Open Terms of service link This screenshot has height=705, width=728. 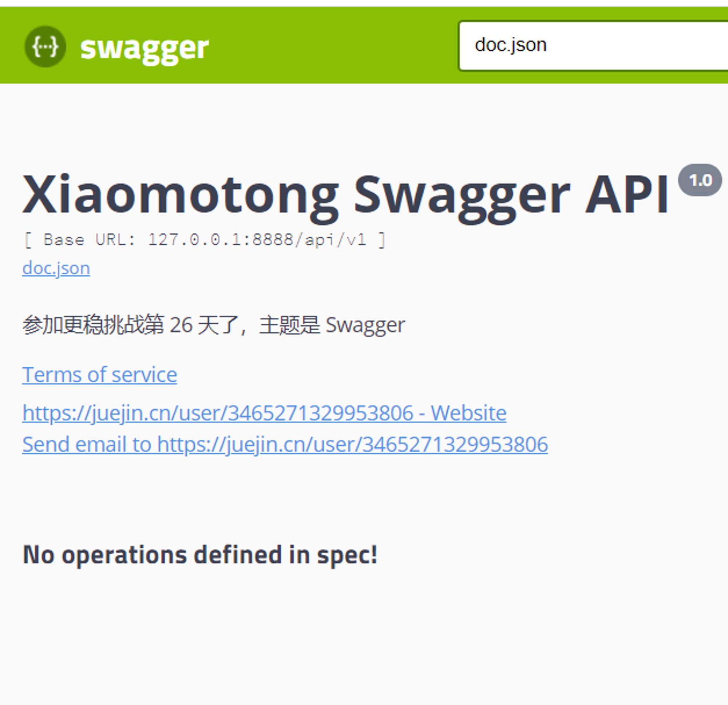tap(99, 374)
